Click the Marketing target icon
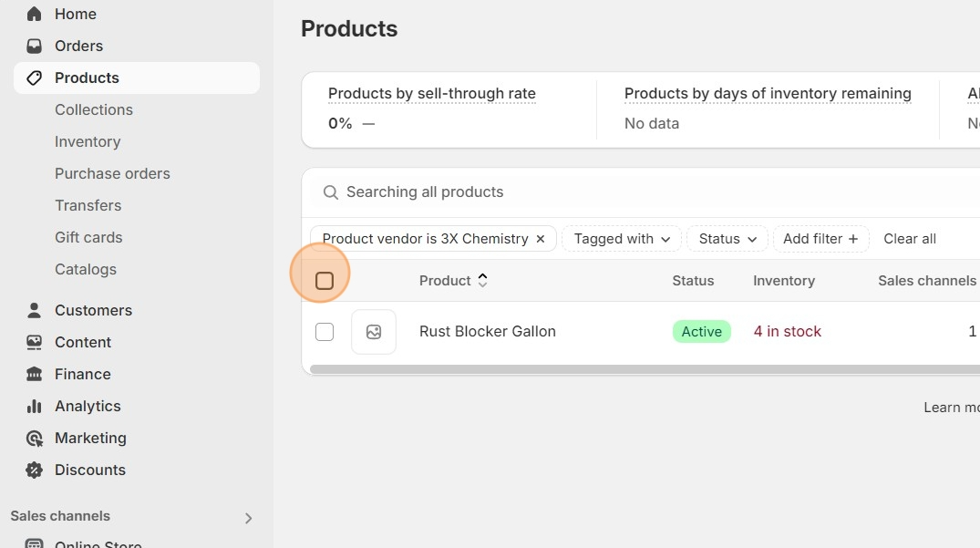Screen dimensions: 980x548 [34, 438]
